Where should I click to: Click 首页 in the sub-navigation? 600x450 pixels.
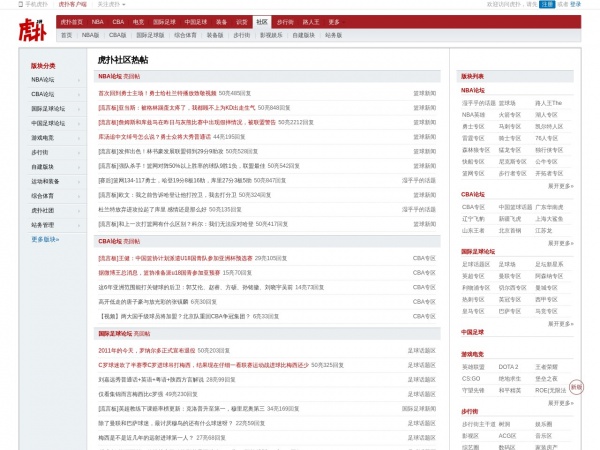coord(67,35)
